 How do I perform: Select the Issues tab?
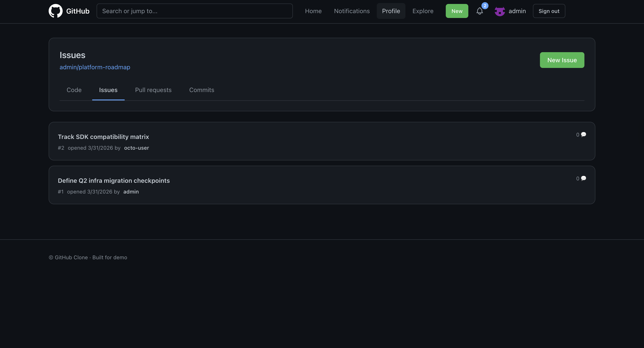[x=108, y=90]
